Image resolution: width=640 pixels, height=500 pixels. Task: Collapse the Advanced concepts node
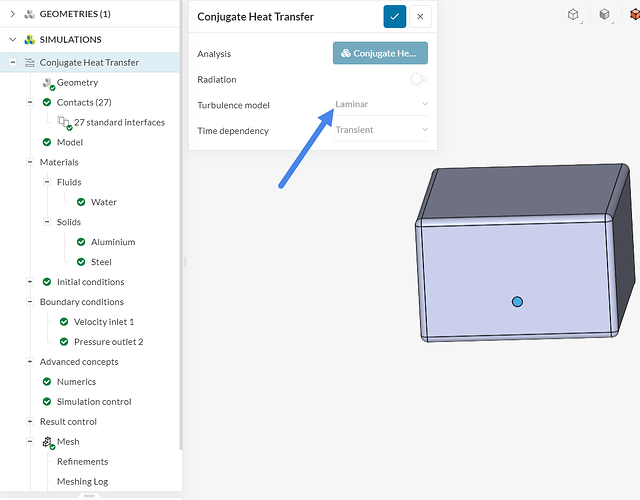30,362
